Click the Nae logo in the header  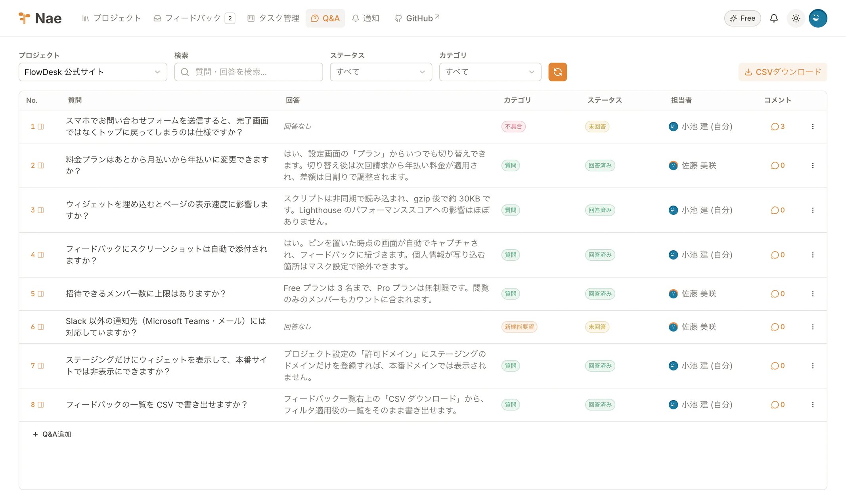click(x=40, y=18)
